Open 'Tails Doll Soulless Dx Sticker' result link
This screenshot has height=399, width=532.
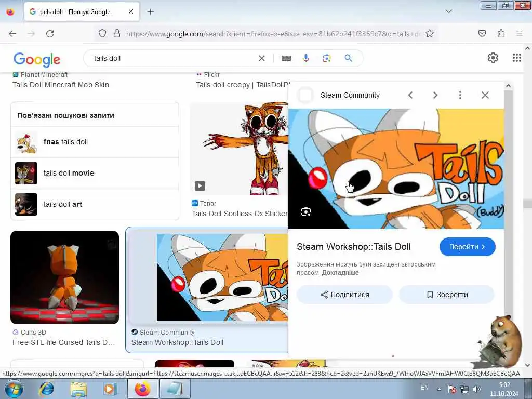tap(240, 214)
